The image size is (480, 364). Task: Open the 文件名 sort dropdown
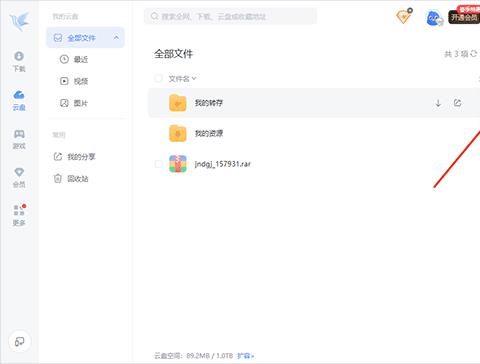[182, 79]
